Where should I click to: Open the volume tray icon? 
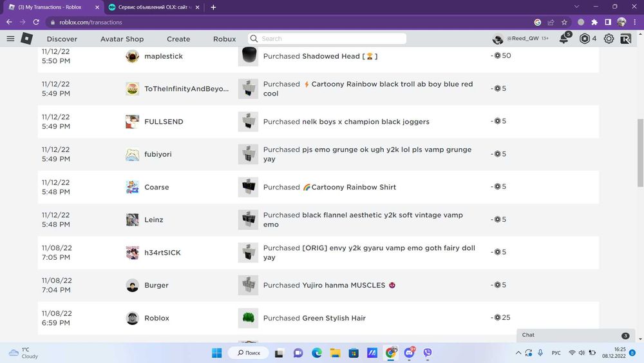[x=582, y=353]
